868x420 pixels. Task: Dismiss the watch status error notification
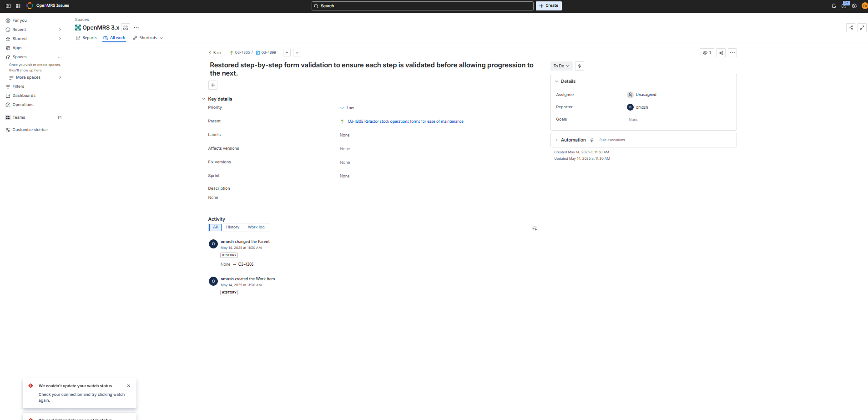click(129, 386)
